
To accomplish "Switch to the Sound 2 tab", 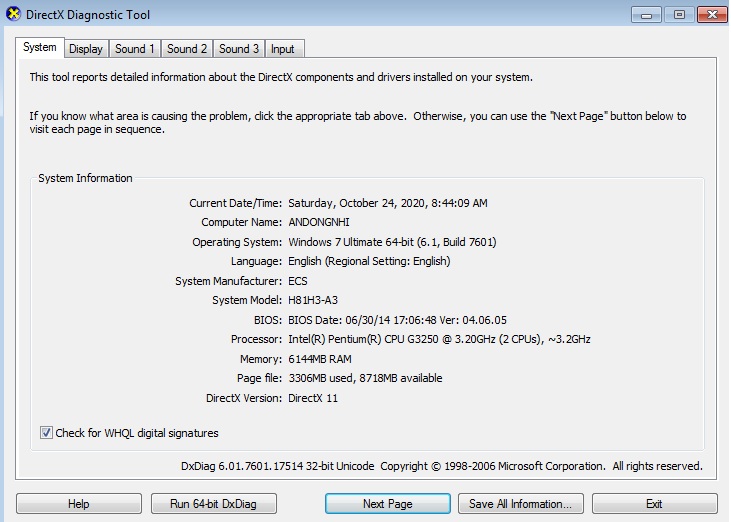I will click(187, 49).
